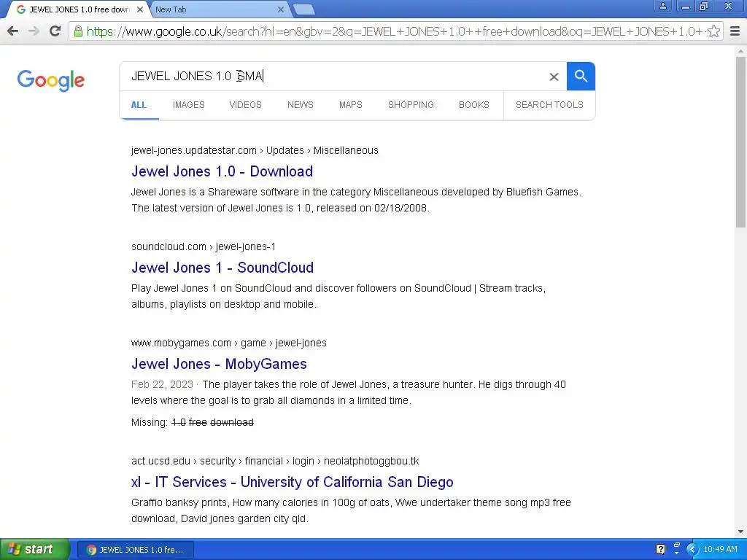The image size is (747, 560).
Task: Reload the page with the refresh icon
Action: click(x=55, y=31)
